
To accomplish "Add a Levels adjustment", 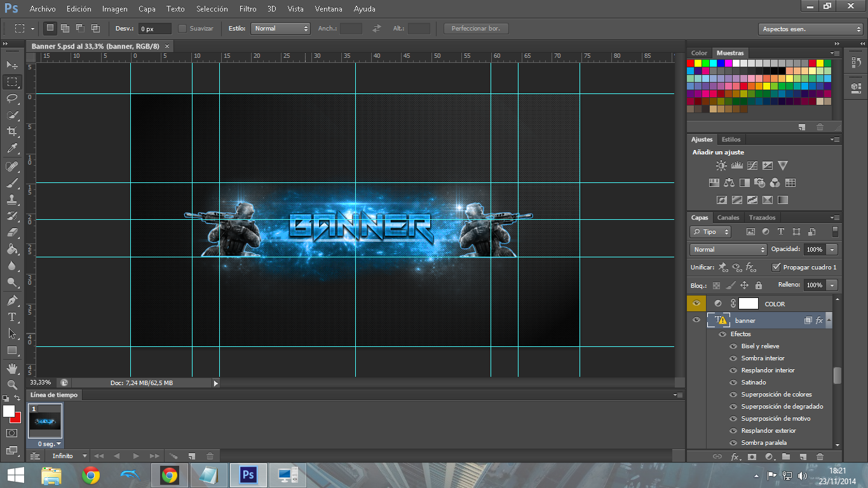I will tap(737, 165).
